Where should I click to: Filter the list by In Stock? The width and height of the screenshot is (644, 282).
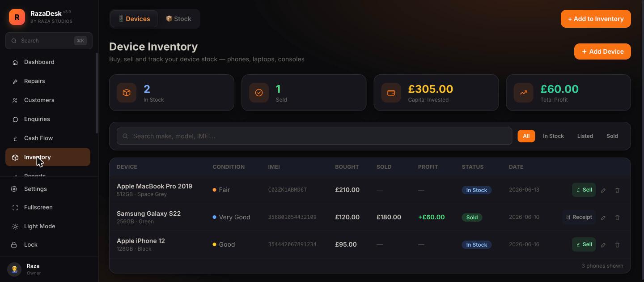click(x=553, y=136)
